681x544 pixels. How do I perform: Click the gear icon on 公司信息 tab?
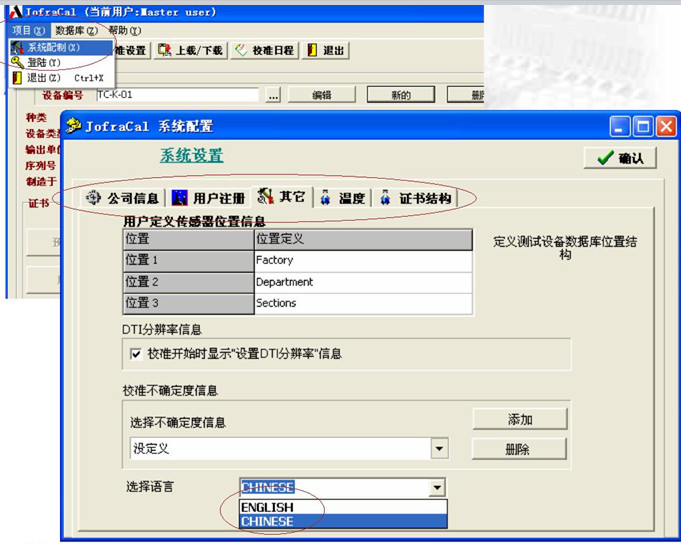pos(93,198)
